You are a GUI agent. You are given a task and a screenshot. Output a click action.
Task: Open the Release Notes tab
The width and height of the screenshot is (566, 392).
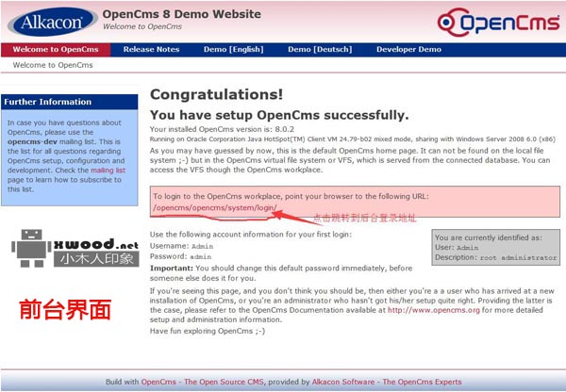pyautogui.click(x=151, y=49)
